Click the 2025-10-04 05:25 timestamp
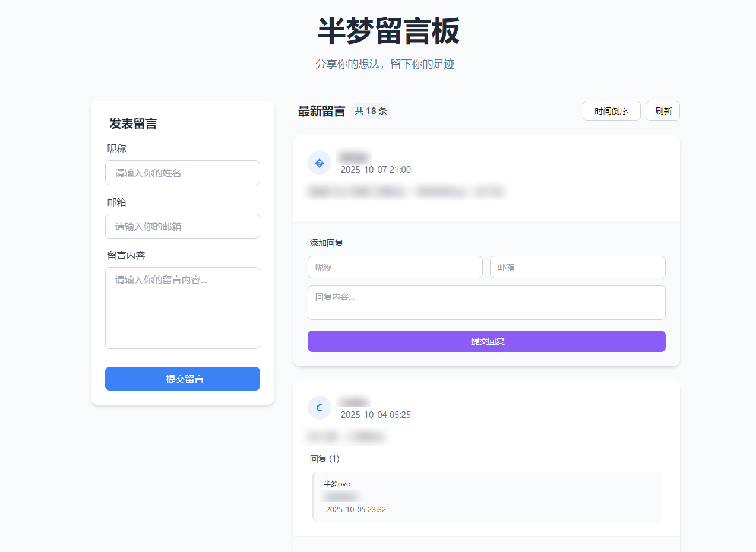This screenshot has height=552, width=756. (375, 415)
